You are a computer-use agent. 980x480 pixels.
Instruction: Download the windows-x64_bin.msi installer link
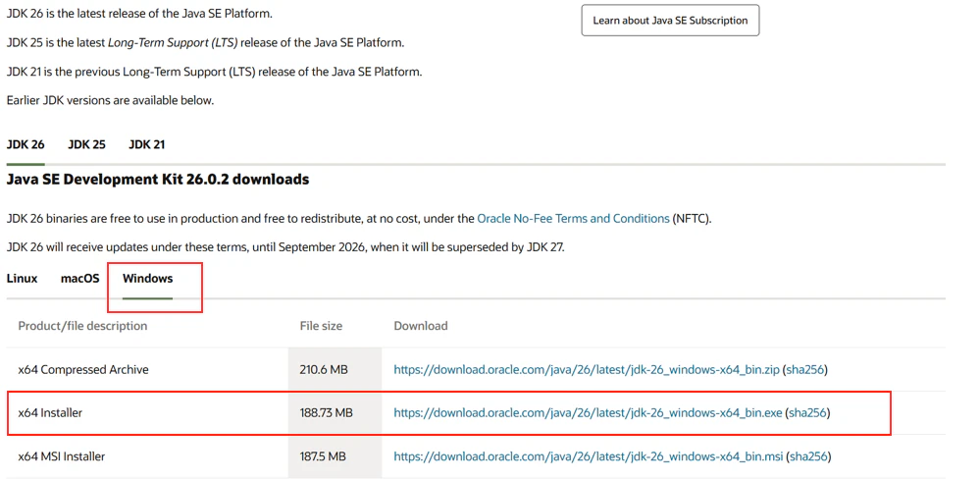pyautogui.click(x=589, y=456)
